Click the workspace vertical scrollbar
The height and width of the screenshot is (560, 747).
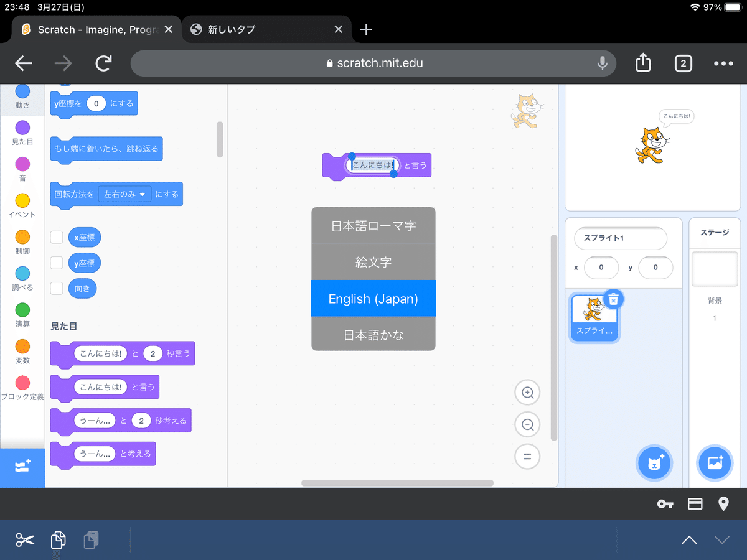[554, 338]
